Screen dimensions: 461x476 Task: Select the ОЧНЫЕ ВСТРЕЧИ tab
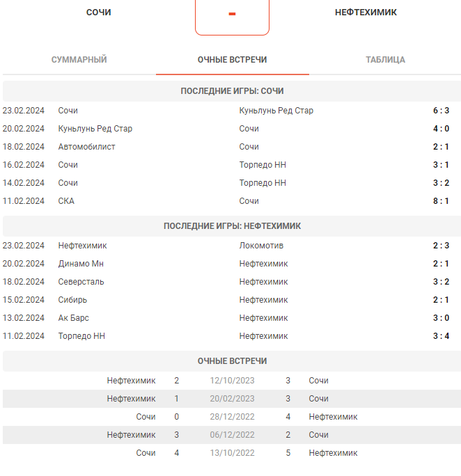(x=233, y=60)
